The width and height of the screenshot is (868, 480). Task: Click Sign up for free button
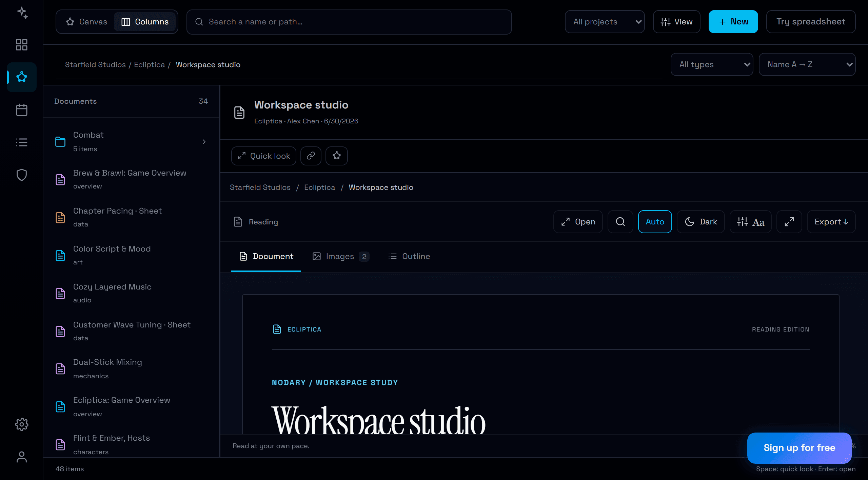point(800,448)
